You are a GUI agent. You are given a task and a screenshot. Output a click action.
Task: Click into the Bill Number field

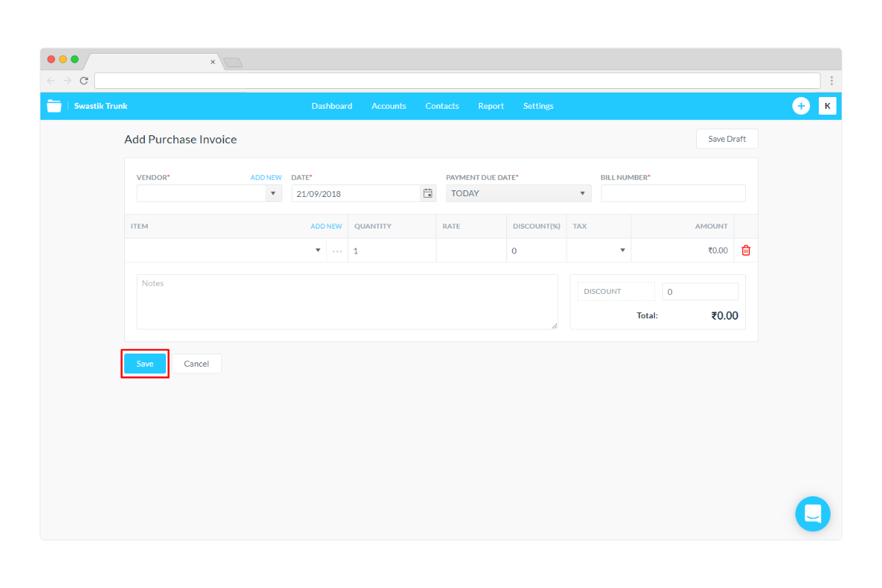pos(673,193)
